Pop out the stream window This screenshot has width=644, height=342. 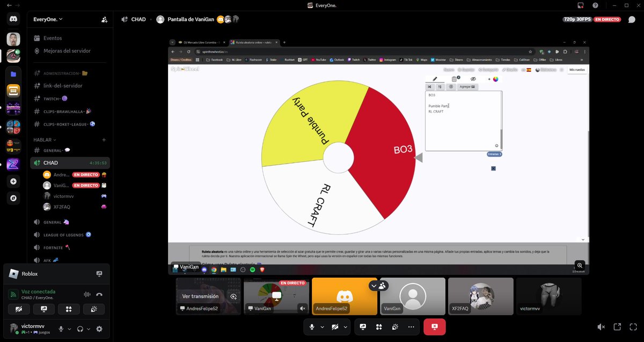click(x=617, y=326)
